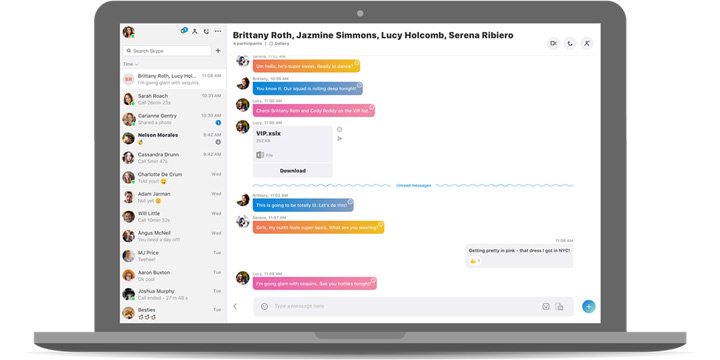Image resolution: width=720 pixels, height=360 pixels.
Task: Open the Calls icon in sidebar header
Action: tap(206, 31)
